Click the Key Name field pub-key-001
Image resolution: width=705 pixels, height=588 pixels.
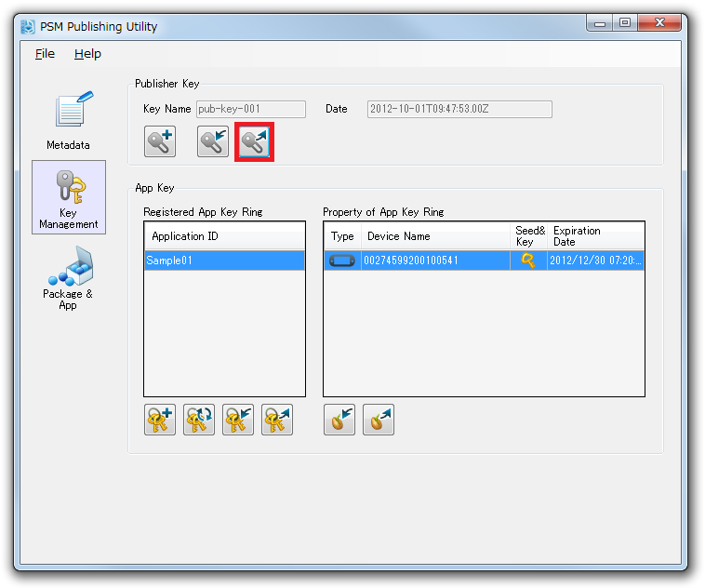(250, 109)
